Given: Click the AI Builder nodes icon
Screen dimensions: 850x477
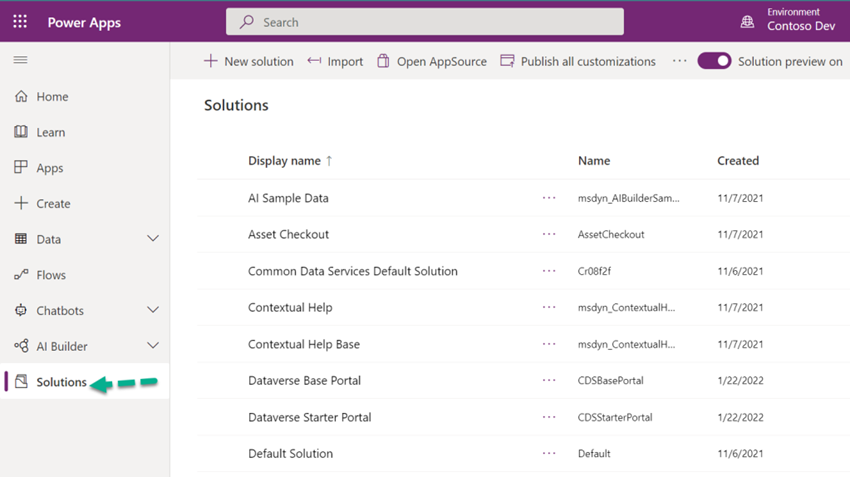Looking at the screenshot, I should pyautogui.click(x=21, y=346).
